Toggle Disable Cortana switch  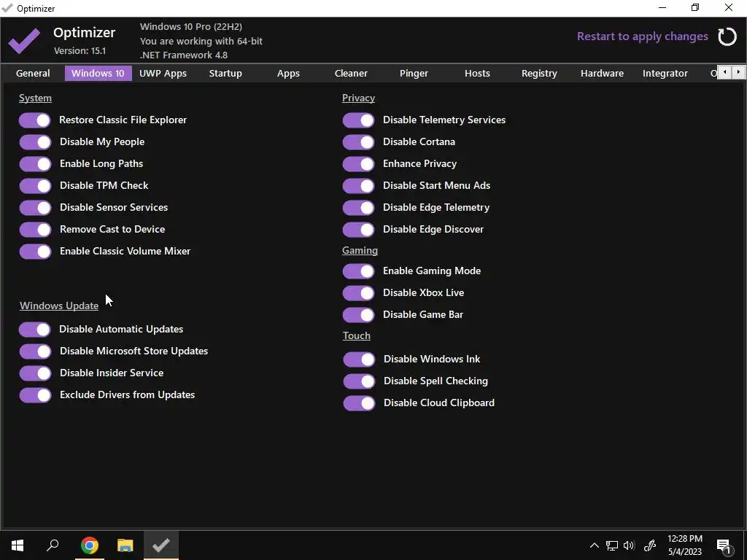tap(358, 142)
